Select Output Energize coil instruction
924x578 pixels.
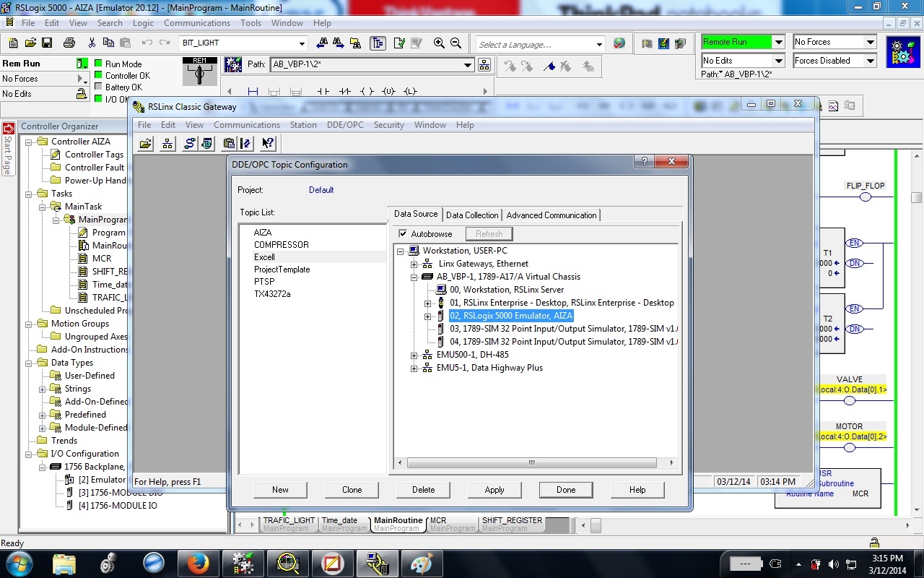pos(367,92)
